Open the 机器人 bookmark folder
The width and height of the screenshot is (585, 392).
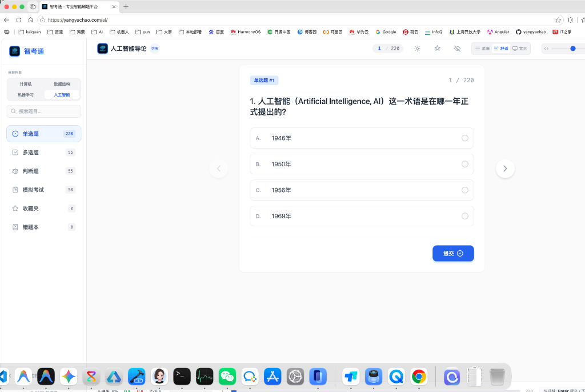(119, 32)
